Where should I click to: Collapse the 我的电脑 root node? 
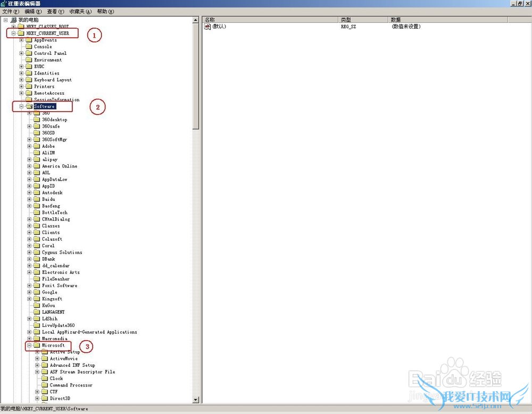(x=5, y=20)
